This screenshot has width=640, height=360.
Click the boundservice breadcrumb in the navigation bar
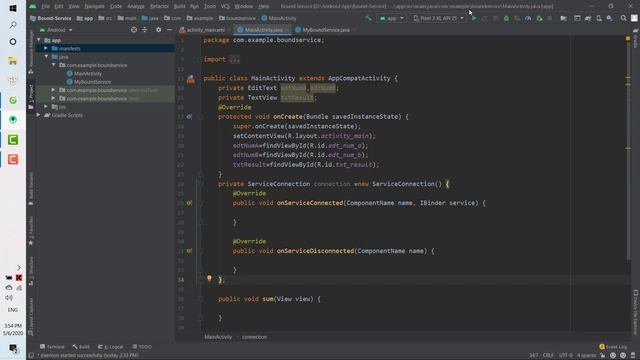237,18
